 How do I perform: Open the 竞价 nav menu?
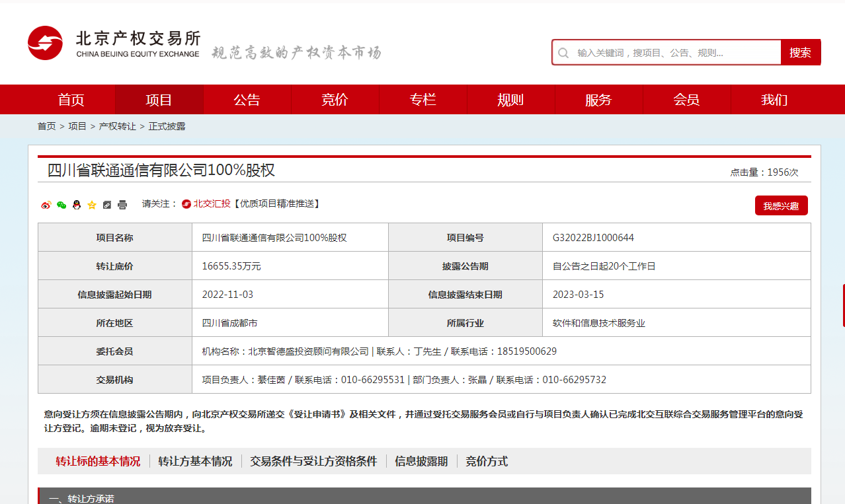pyautogui.click(x=335, y=100)
